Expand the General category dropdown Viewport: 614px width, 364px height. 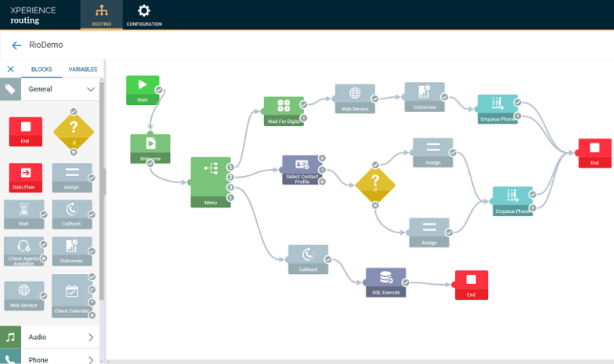click(x=91, y=89)
